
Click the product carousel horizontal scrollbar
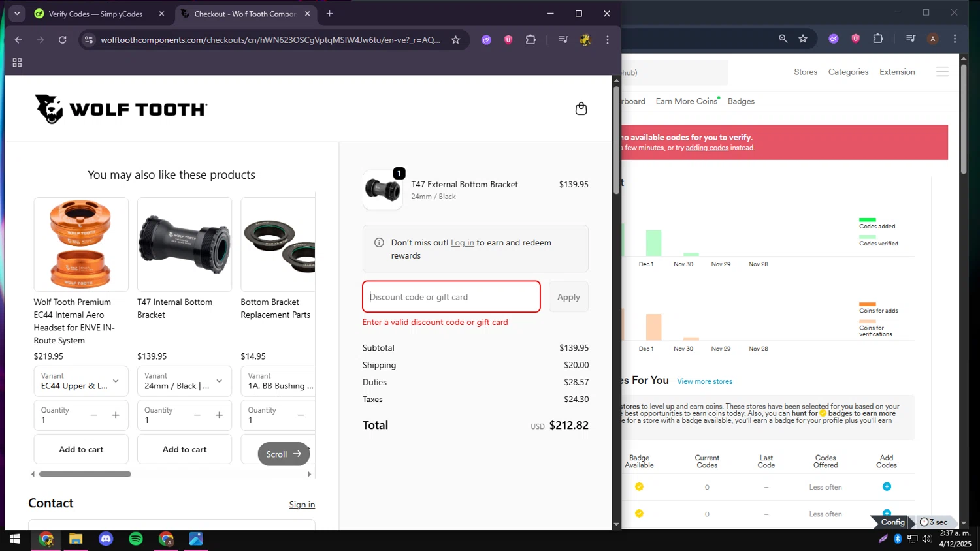pyautogui.click(x=85, y=474)
